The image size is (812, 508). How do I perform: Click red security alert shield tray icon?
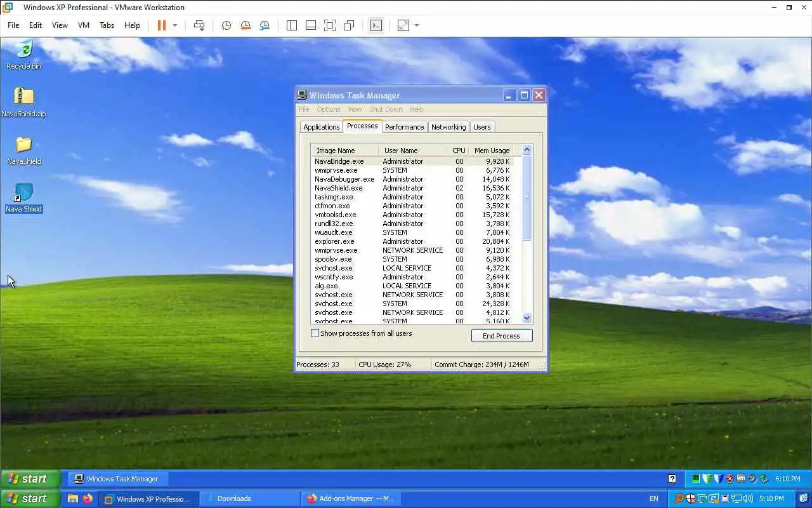pyautogui.click(x=730, y=479)
